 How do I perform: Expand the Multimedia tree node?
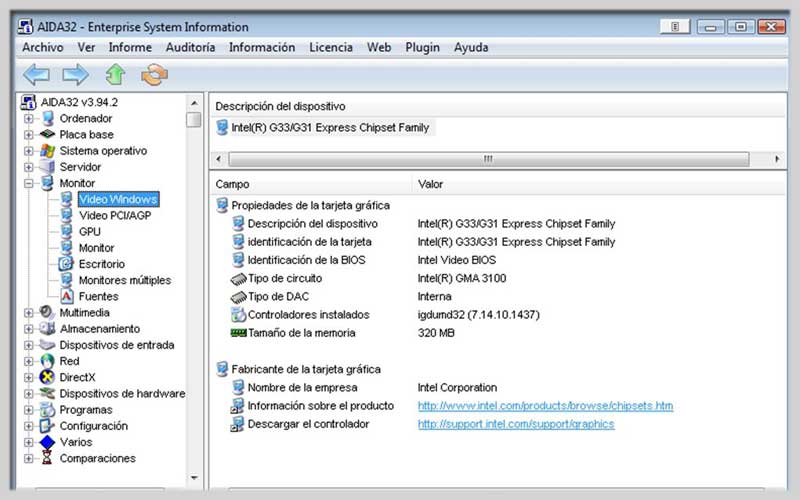tap(29, 313)
